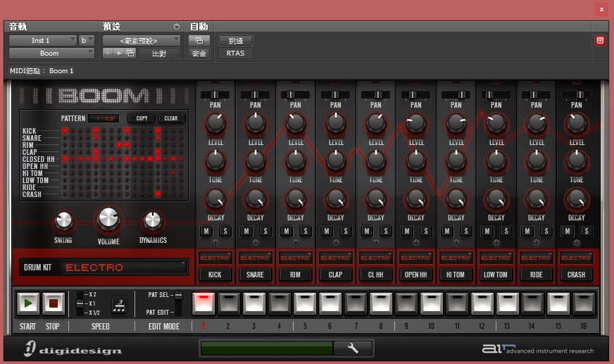Click the green display bar beside the wrench
Image resolution: width=614 pixels, height=364 pixels.
(x=267, y=348)
